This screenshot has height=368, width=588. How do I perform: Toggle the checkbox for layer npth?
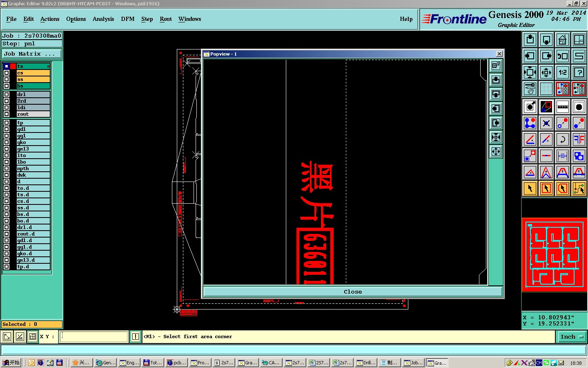coord(7,168)
